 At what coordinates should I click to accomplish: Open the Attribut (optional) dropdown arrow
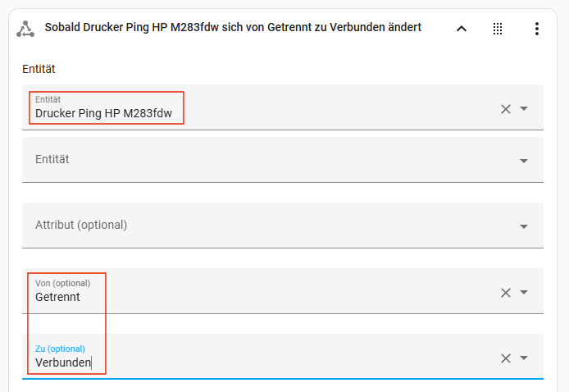[x=525, y=226]
